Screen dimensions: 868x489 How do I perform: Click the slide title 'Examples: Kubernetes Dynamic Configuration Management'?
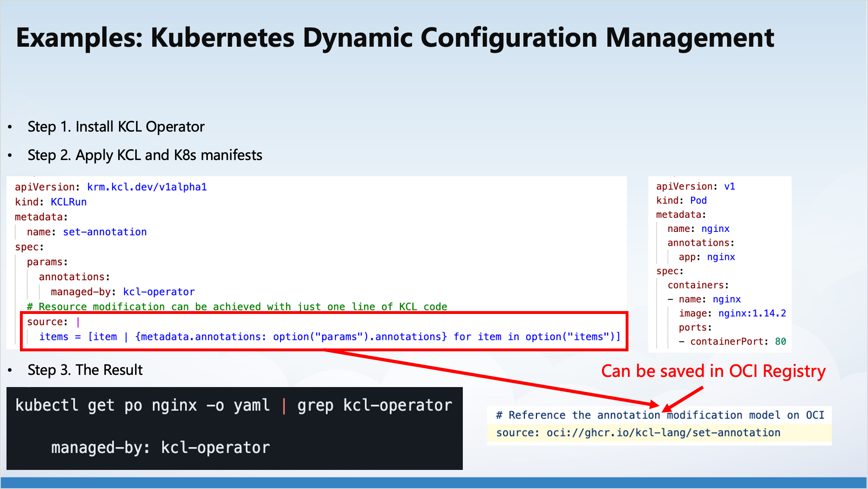coord(395,38)
